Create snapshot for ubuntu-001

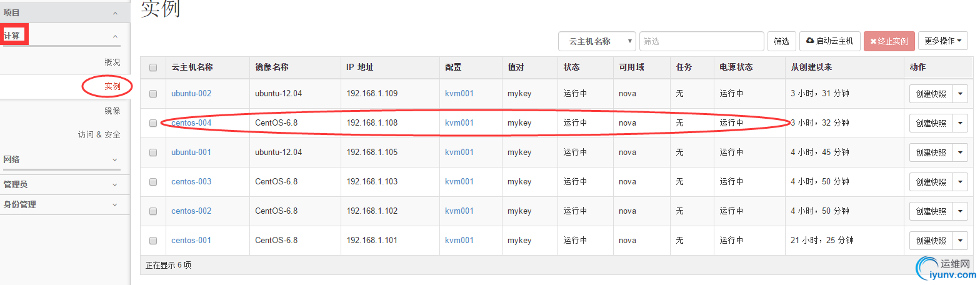click(931, 152)
